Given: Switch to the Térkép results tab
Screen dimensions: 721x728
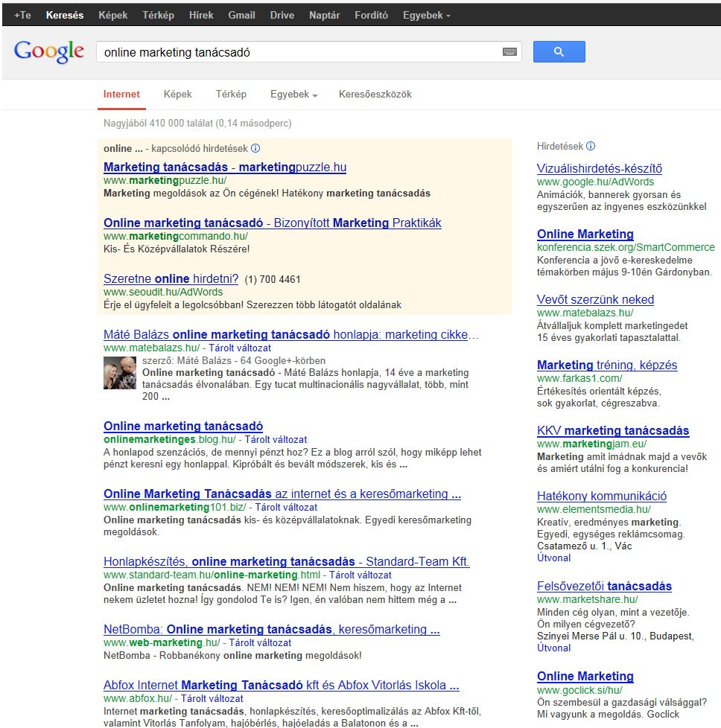Looking at the screenshot, I should (x=231, y=95).
